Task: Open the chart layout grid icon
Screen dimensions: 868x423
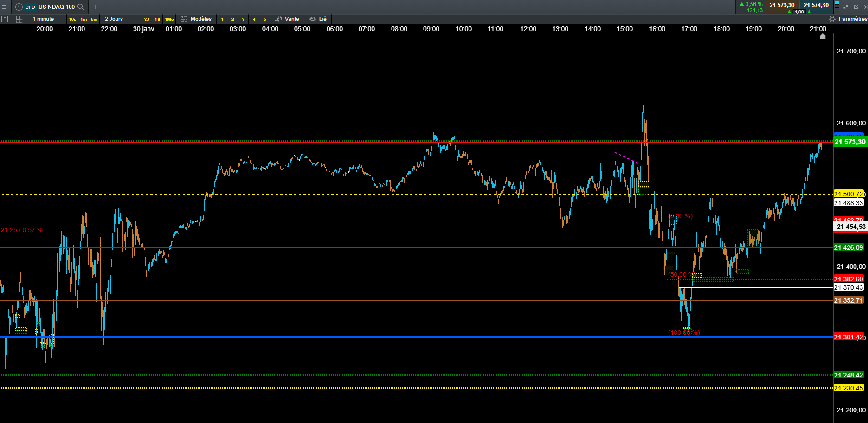Action: [x=19, y=19]
